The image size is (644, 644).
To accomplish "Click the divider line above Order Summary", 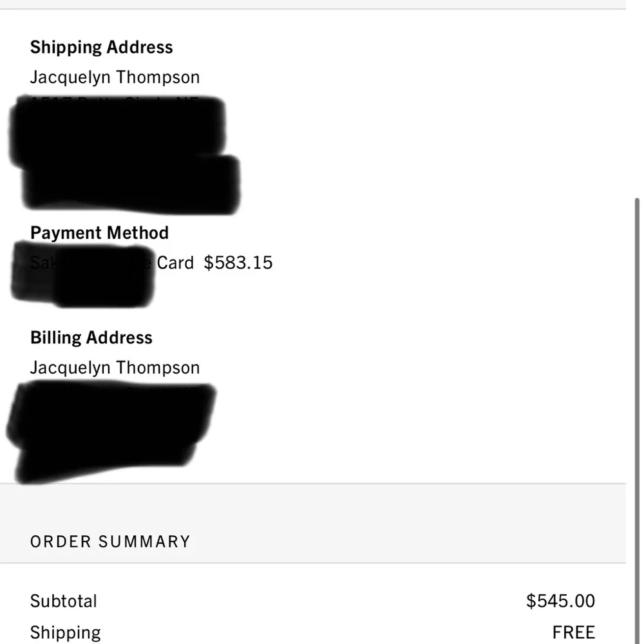I will coord(312,484).
